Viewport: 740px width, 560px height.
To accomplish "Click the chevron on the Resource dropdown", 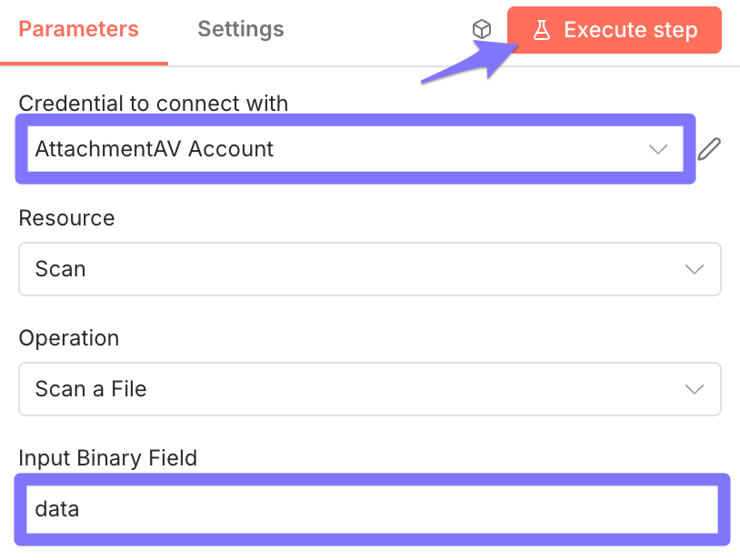I will point(694,269).
